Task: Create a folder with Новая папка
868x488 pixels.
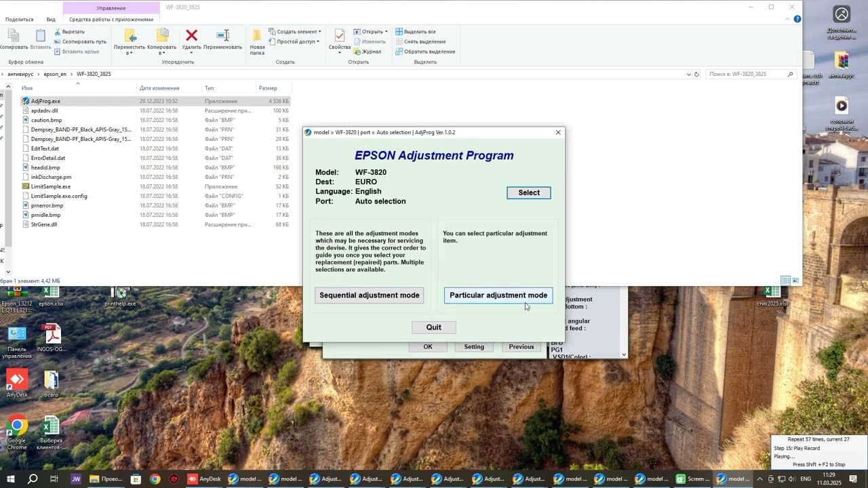Action: [x=257, y=42]
